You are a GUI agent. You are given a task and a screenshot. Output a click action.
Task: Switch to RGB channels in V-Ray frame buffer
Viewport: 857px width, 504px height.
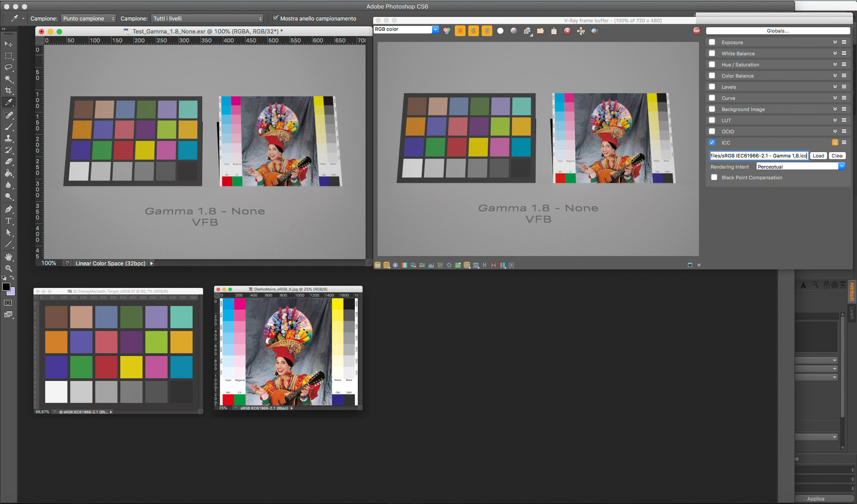point(446,31)
